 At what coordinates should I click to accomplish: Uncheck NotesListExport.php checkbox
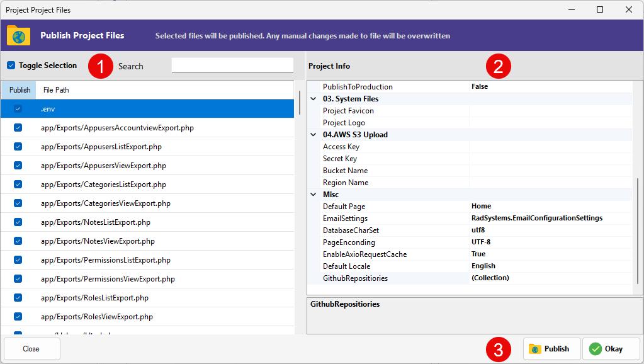click(x=18, y=222)
